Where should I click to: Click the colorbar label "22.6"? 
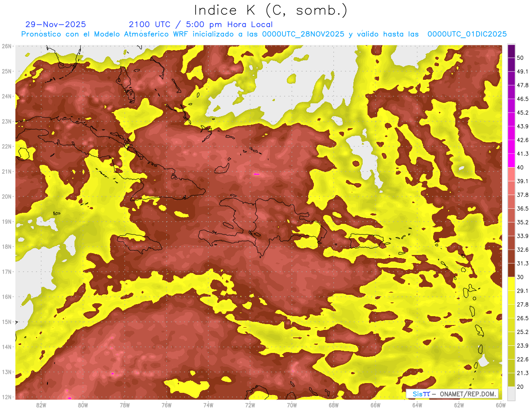pyautogui.click(x=523, y=359)
